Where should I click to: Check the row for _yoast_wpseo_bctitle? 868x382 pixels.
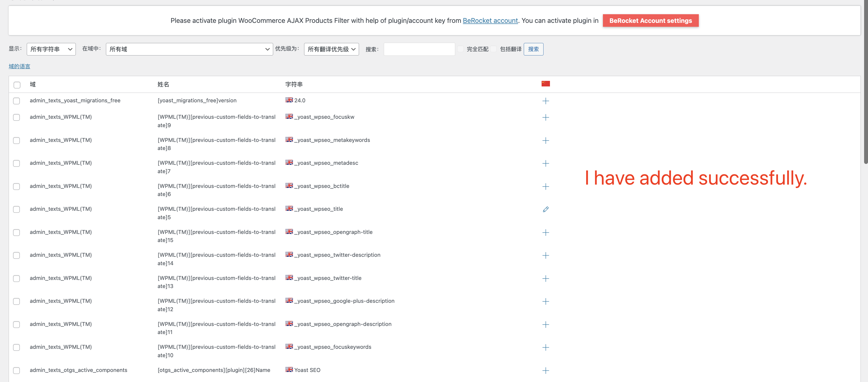pos(16,187)
